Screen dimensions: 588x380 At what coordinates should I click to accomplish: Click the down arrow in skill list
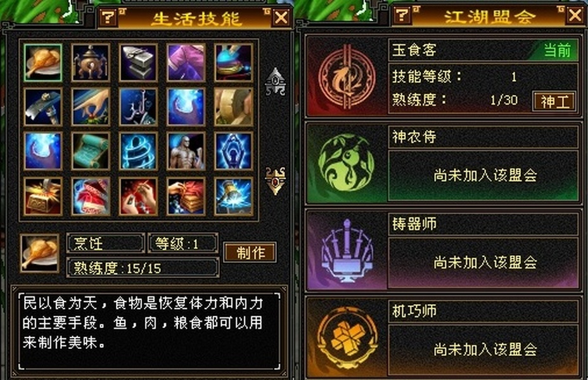276,180
